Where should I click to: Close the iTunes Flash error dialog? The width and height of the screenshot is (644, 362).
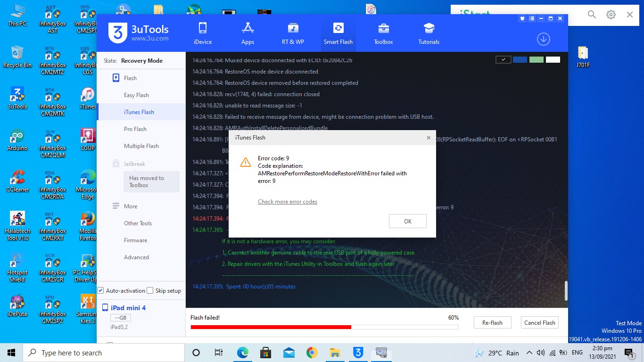pyautogui.click(x=429, y=138)
